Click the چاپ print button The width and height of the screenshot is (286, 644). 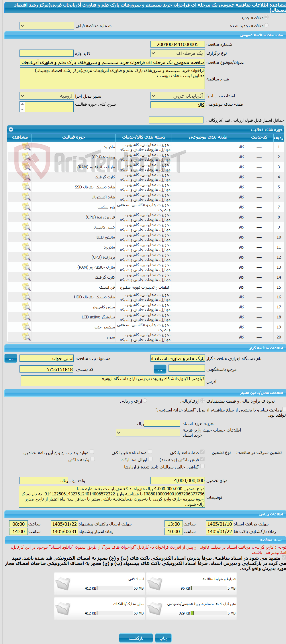(x=163, y=638)
